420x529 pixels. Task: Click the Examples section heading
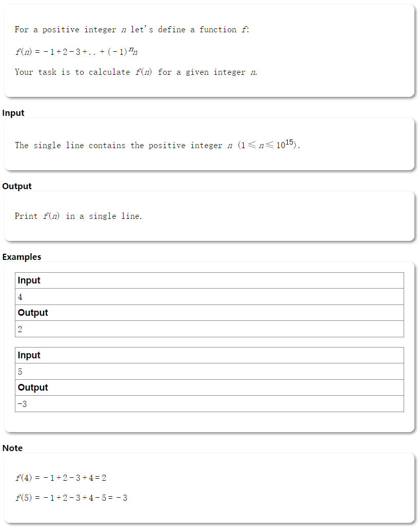tap(22, 257)
